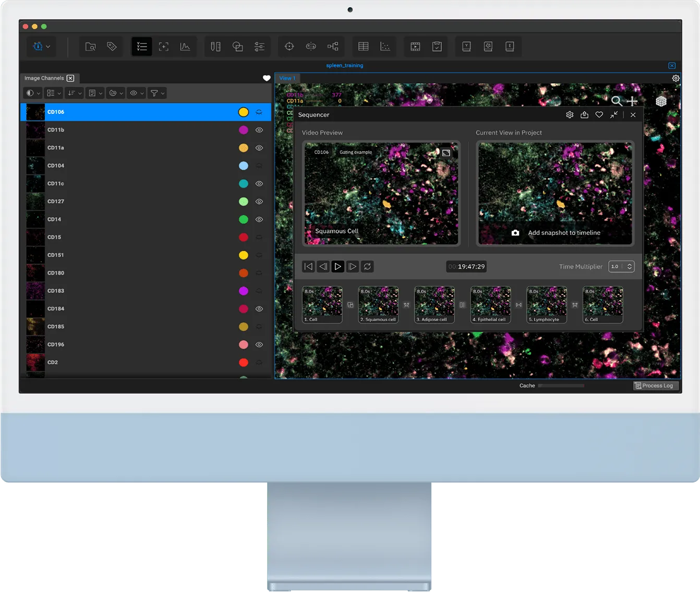Select the crosshair target tool
The width and height of the screenshot is (700, 592).
click(x=289, y=46)
